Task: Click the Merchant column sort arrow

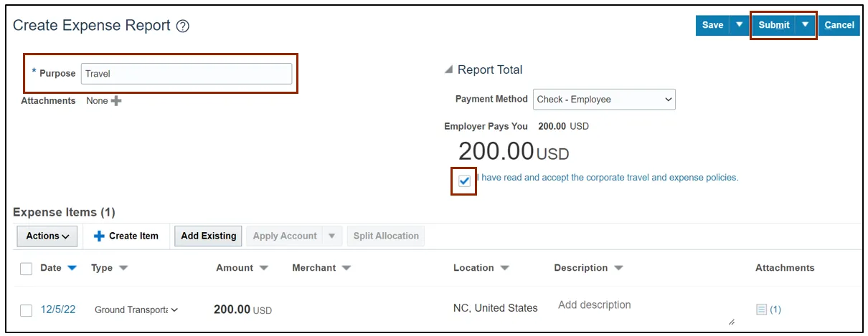Action: (x=346, y=268)
